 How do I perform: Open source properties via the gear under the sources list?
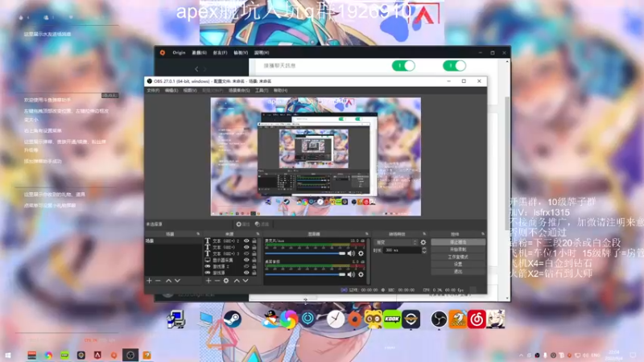click(x=226, y=281)
